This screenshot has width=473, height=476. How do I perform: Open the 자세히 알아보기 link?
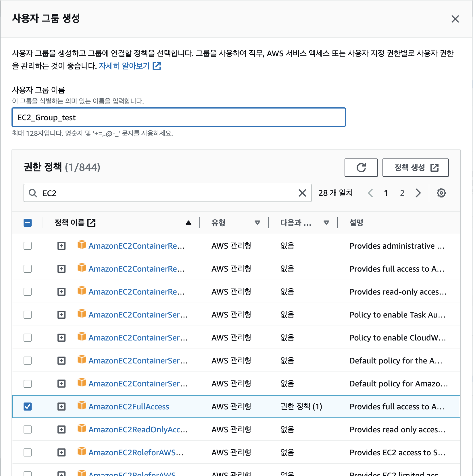[x=130, y=66]
